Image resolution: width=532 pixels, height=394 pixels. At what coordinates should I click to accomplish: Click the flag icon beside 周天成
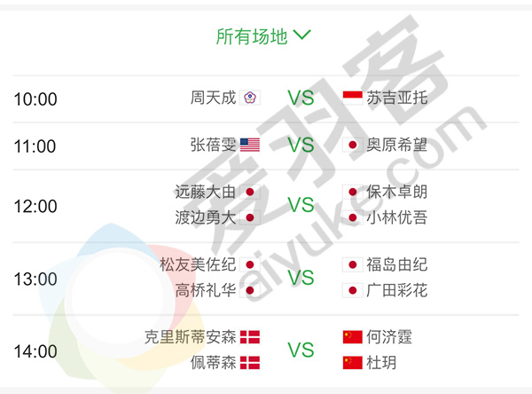(x=250, y=98)
